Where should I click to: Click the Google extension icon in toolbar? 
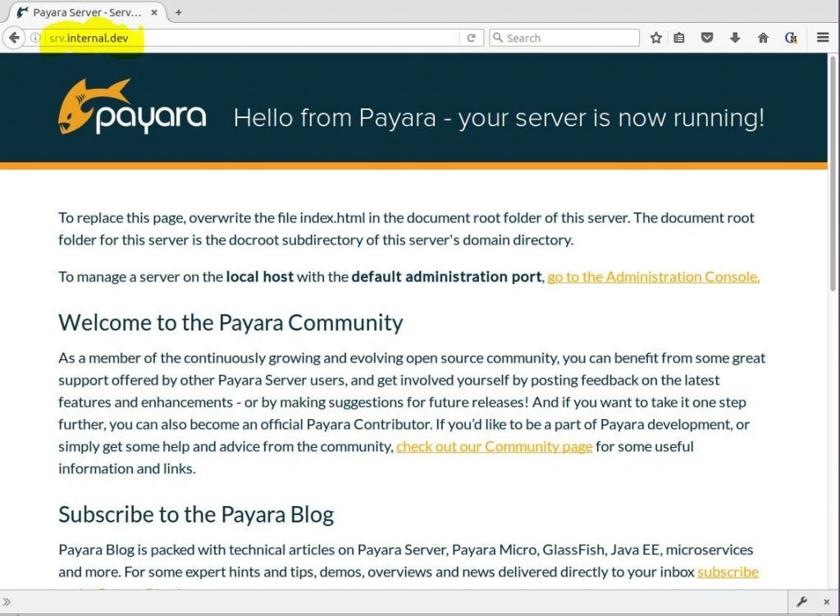(x=791, y=38)
